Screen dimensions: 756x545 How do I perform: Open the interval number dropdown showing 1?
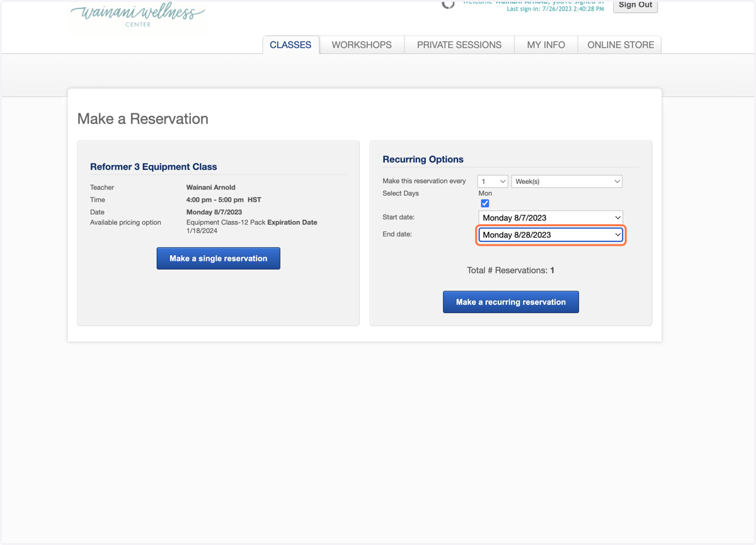(x=493, y=181)
